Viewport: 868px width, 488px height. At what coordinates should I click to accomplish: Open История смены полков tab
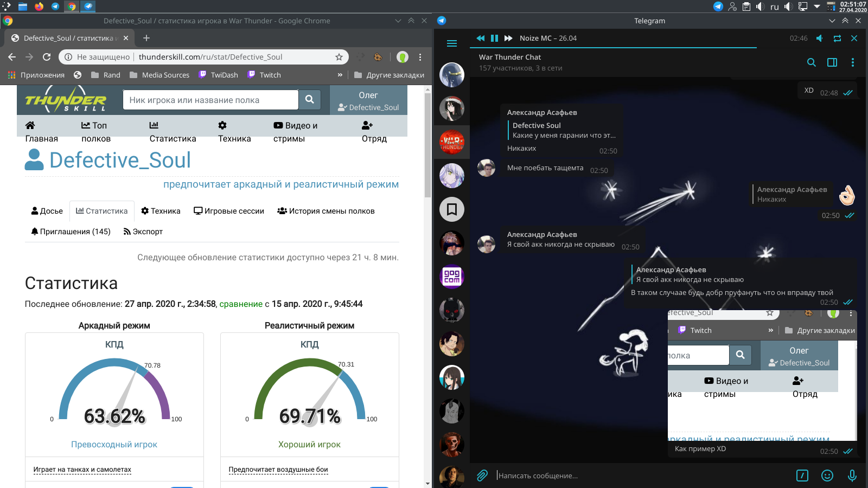coord(326,211)
